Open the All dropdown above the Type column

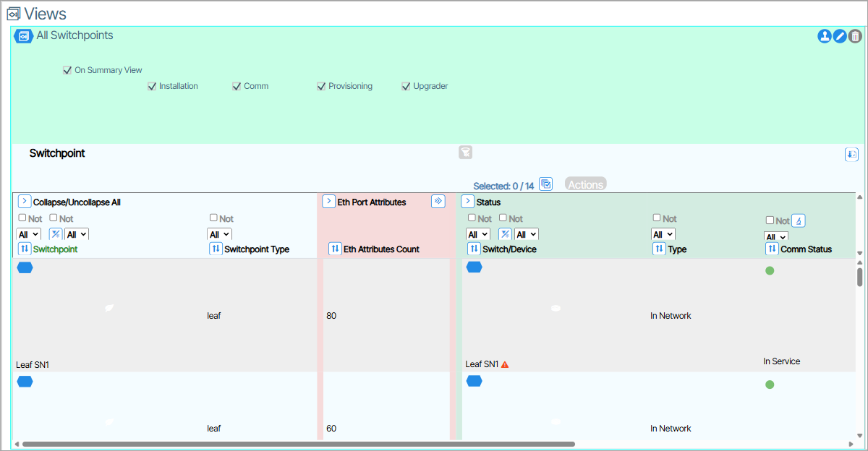(663, 234)
